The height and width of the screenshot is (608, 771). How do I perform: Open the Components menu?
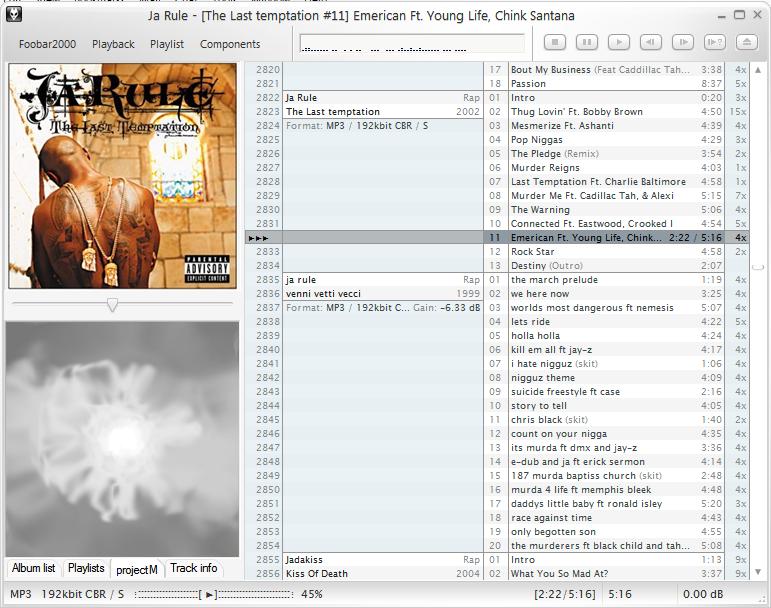tap(230, 44)
